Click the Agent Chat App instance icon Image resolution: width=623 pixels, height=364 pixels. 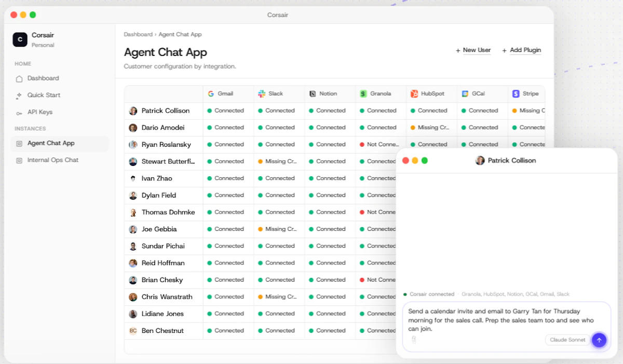(x=19, y=144)
